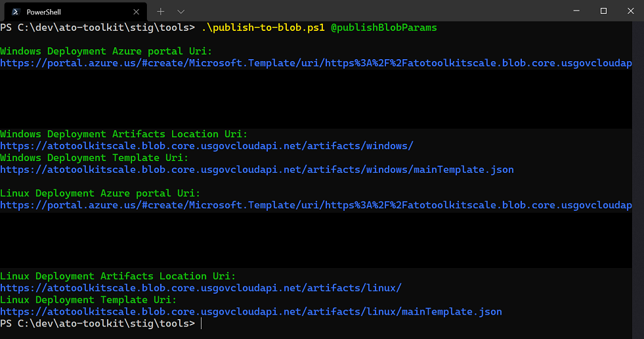The height and width of the screenshot is (339, 644).
Task: Select the PowerShell tab
Action: [x=76, y=12]
